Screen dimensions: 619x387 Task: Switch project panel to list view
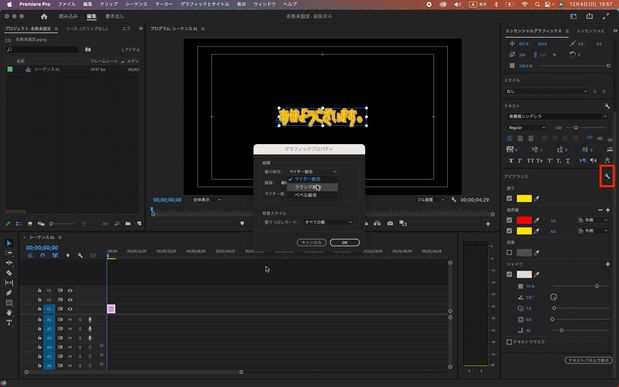[x=19, y=224]
